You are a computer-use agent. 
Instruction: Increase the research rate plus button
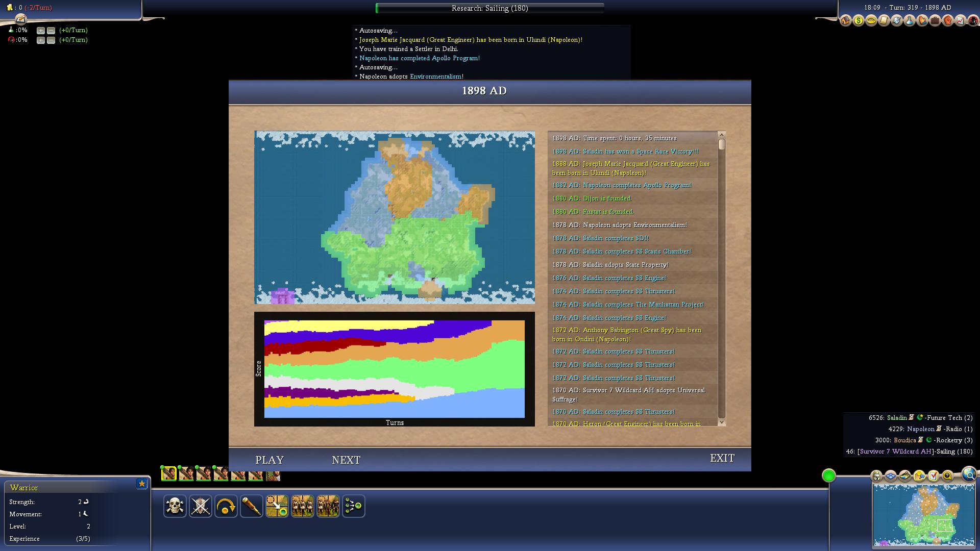pos(40,31)
